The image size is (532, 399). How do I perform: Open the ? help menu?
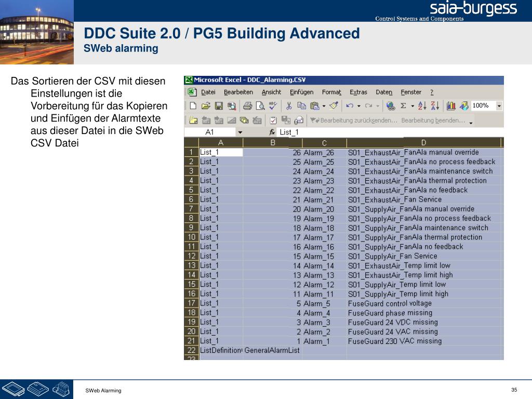click(432, 92)
